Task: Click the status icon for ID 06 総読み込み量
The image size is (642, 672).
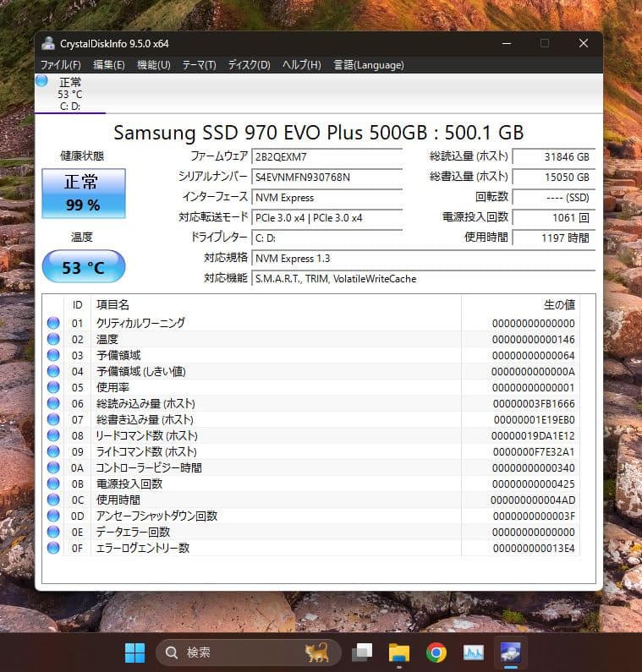Action: click(53, 403)
